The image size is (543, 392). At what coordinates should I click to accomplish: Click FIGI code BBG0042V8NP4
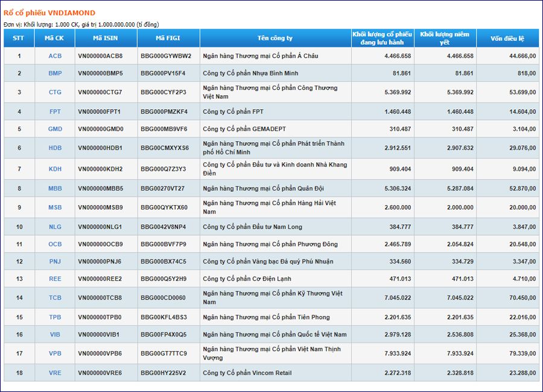tap(163, 227)
